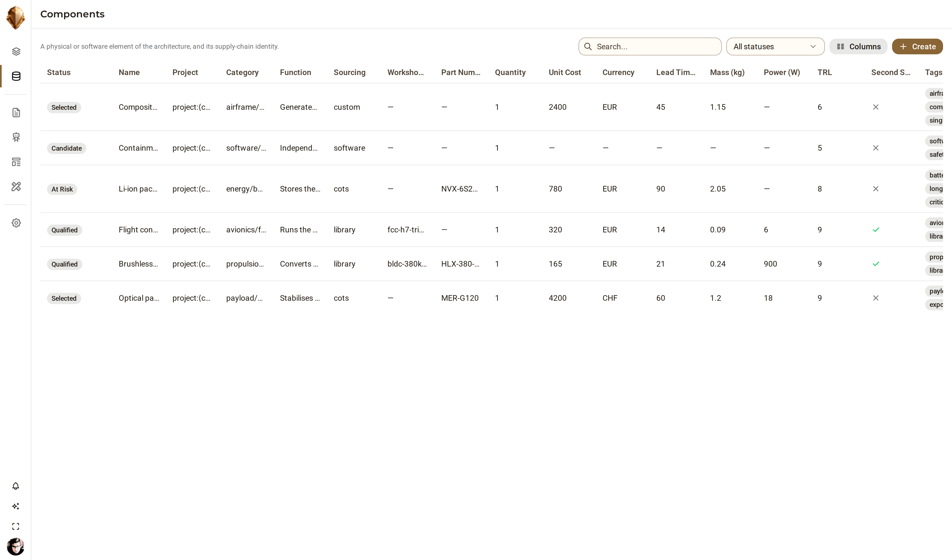Screen dimensions: 952x560
Task: Sort by Name column header
Action: (129, 72)
